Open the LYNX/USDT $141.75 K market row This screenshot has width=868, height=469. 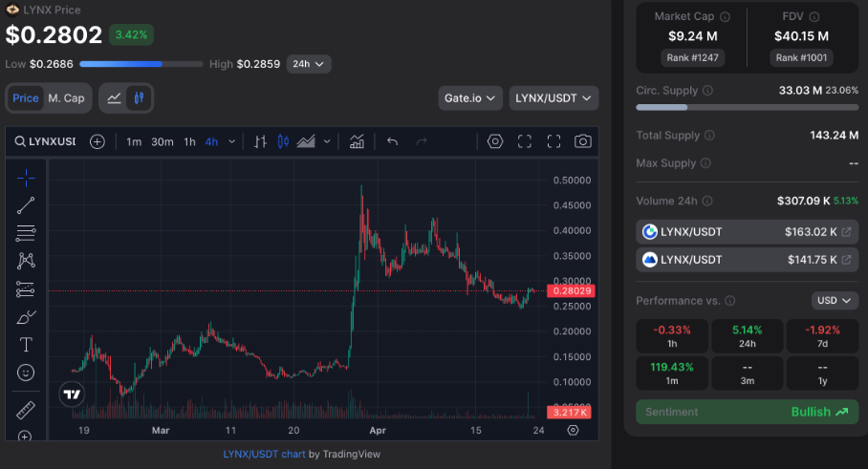(x=747, y=260)
